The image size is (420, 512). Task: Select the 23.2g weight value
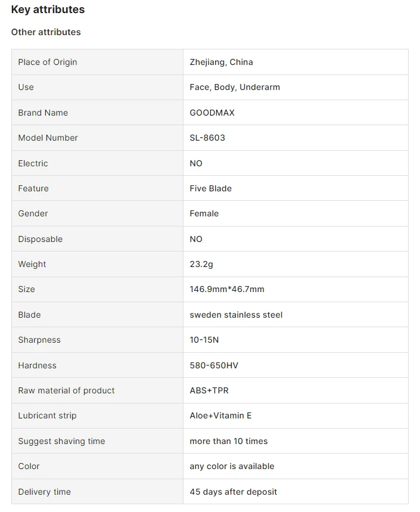[x=201, y=264]
